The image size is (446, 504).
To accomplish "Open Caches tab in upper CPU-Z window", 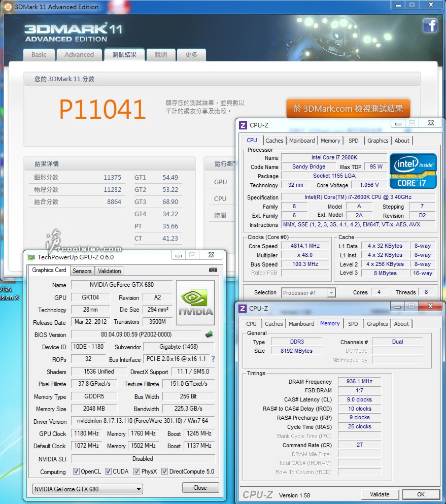I will (x=274, y=141).
